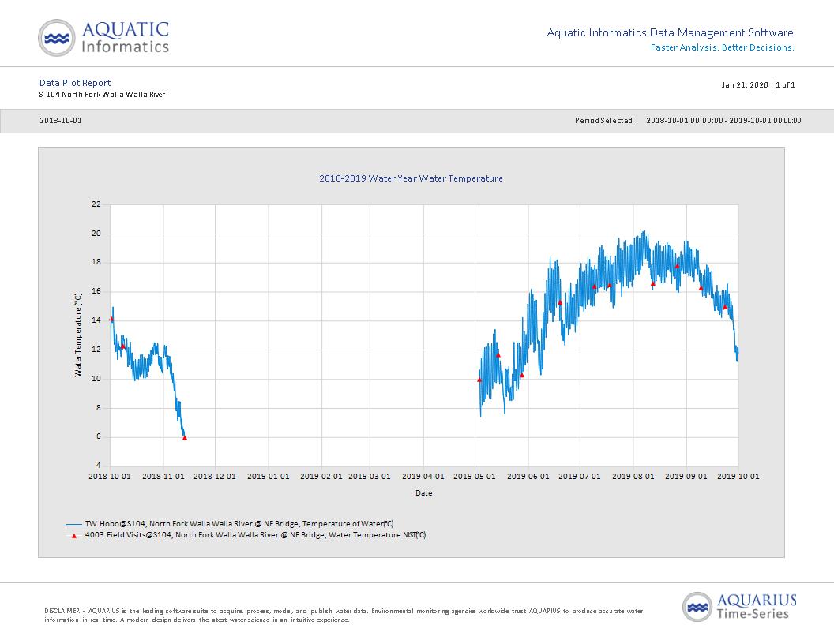Image resolution: width=834 pixels, height=644 pixels.
Task: Click the 'Date' x-axis title
Action: 424,493
